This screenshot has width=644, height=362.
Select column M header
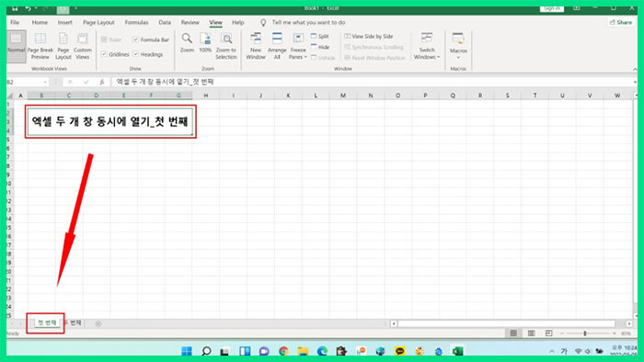tap(343, 96)
